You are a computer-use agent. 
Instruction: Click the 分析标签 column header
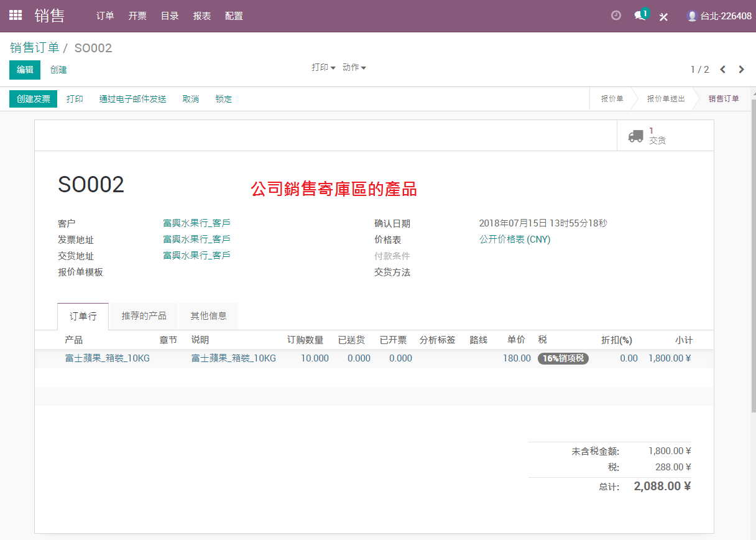click(x=438, y=340)
